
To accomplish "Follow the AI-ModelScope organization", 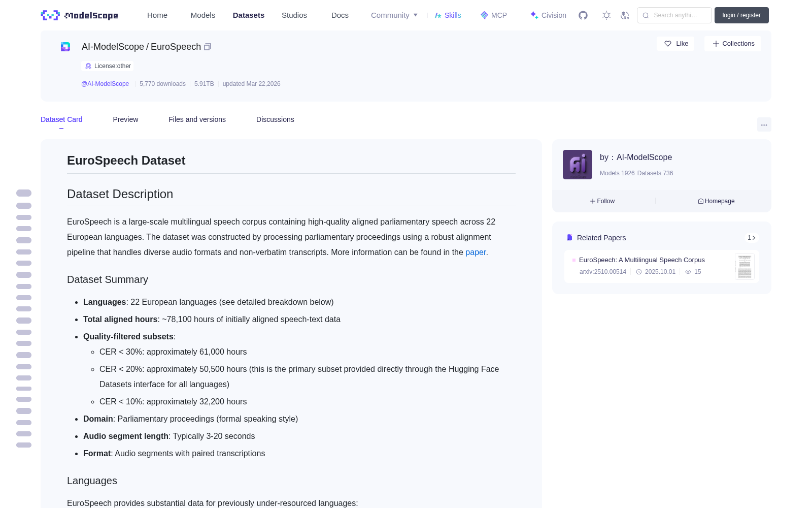I will [602, 201].
